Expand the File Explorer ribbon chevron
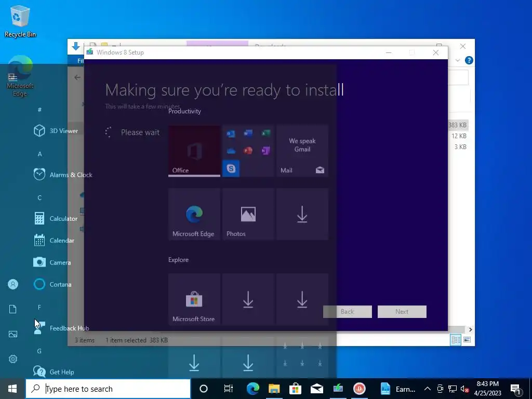Image resolution: width=532 pixels, height=399 pixels. pyautogui.click(x=458, y=60)
